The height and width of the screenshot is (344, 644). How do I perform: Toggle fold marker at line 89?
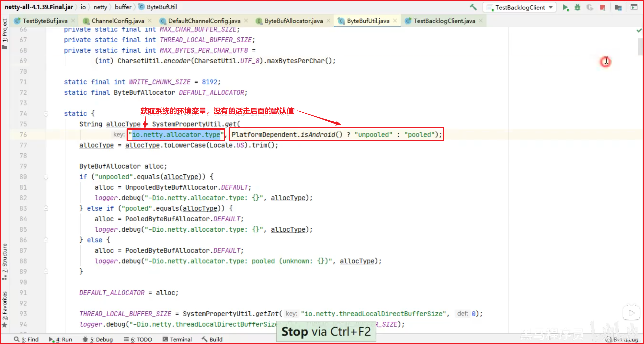pyautogui.click(x=46, y=271)
